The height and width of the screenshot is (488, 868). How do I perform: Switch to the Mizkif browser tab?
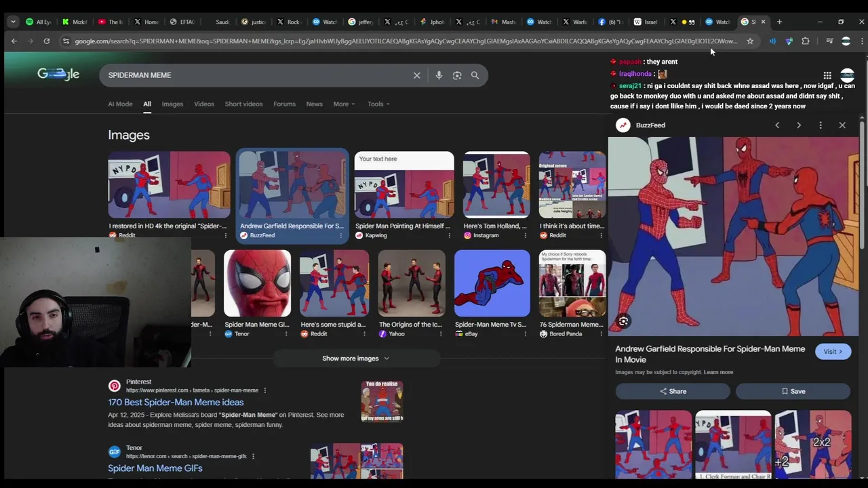click(x=75, y=22)
